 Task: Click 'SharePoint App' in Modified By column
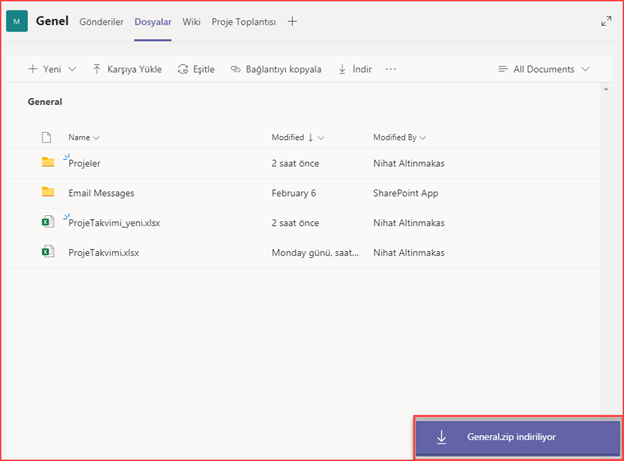[406, 193]
